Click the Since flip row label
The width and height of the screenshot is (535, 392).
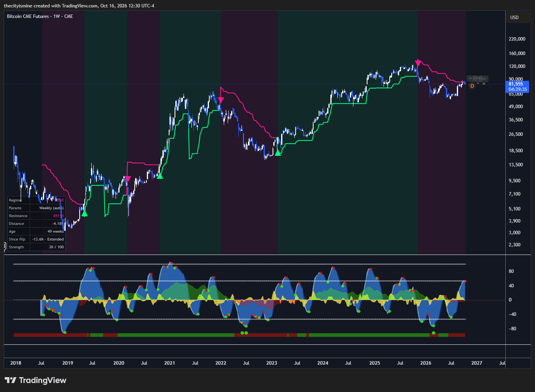pos(17,239)
